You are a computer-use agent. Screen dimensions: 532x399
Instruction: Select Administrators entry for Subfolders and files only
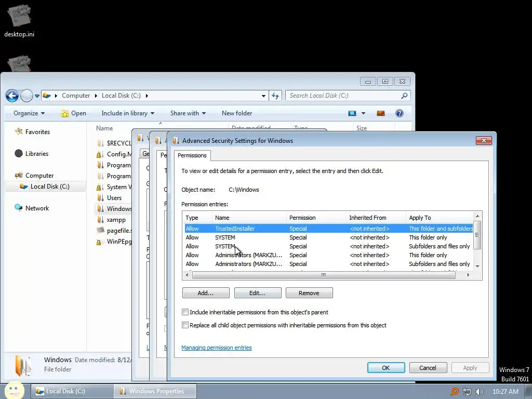coord(328,264)
